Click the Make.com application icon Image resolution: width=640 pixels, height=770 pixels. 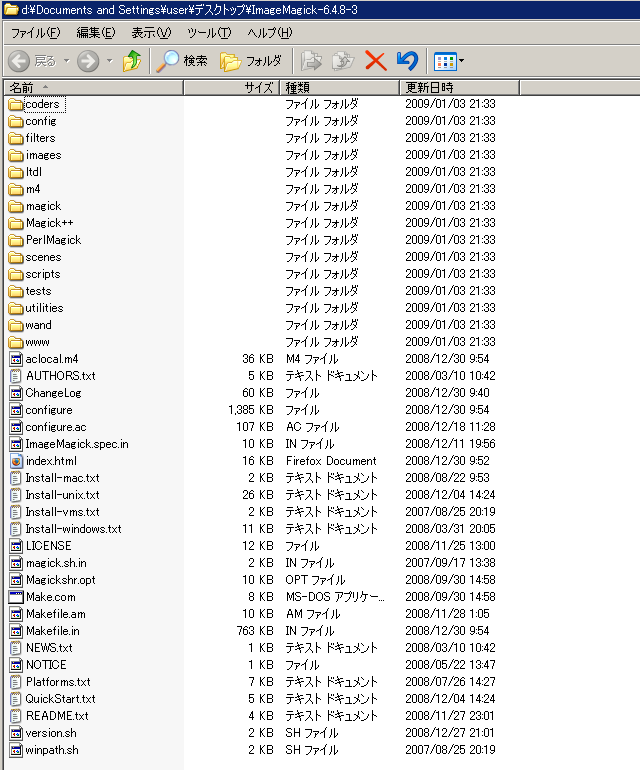tap(16, 597)
